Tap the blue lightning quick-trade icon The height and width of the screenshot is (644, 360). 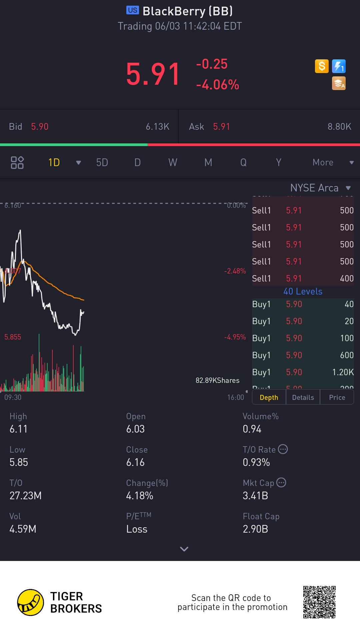click(339, 66)
